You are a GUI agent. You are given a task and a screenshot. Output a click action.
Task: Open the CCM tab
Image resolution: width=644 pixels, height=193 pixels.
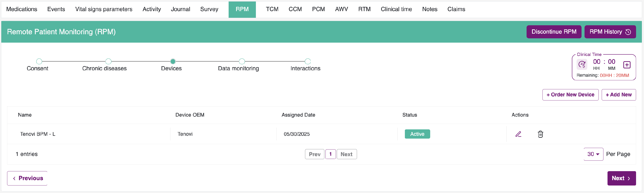295,9
